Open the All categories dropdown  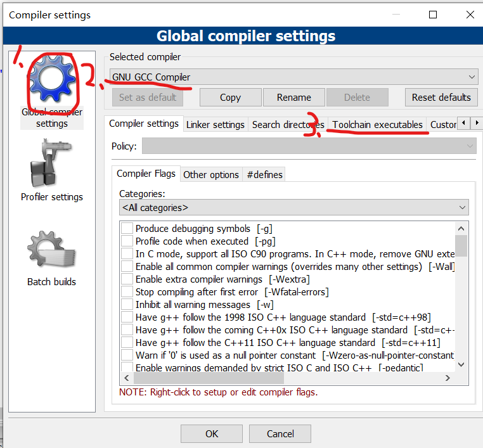[294, 208]
